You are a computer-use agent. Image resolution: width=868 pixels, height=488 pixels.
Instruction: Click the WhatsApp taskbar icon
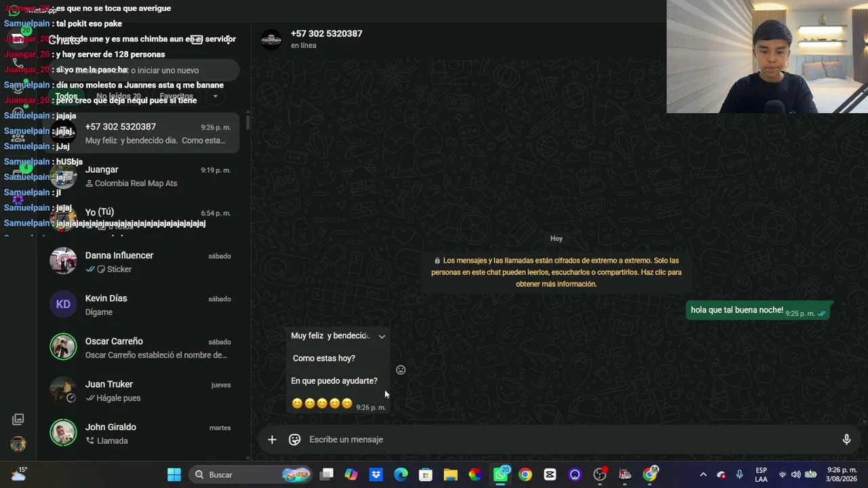(x=500, y=474)
